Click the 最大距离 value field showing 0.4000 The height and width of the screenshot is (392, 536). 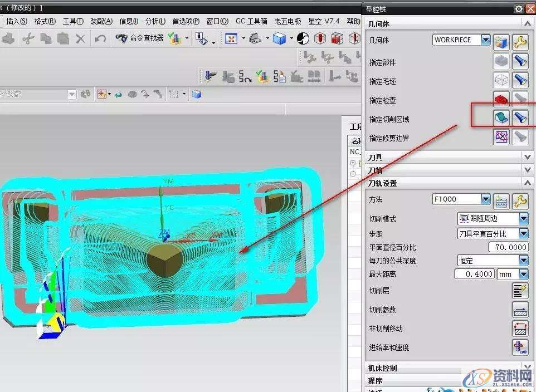474,274
